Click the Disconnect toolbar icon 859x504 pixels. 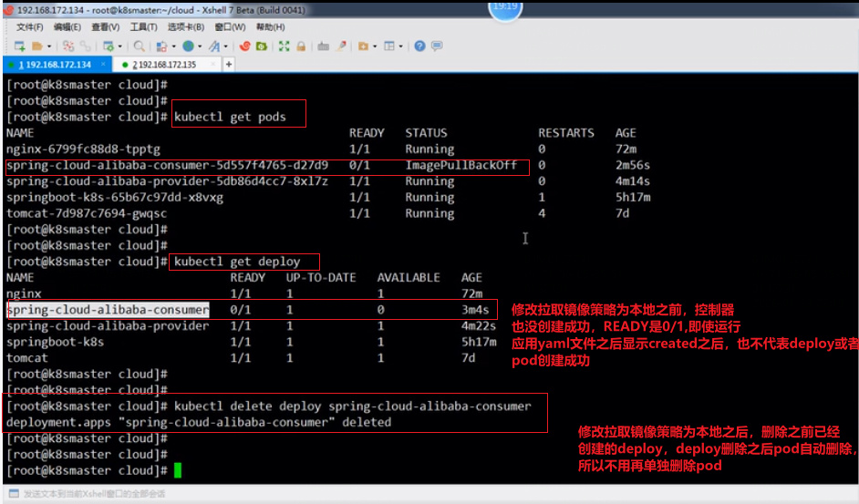click(67, 46)
